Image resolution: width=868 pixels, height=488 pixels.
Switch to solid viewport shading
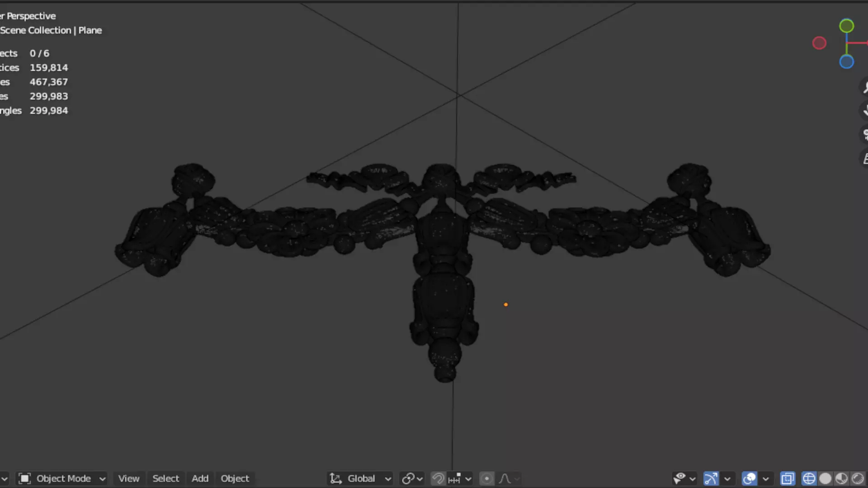tap(825, 479)
